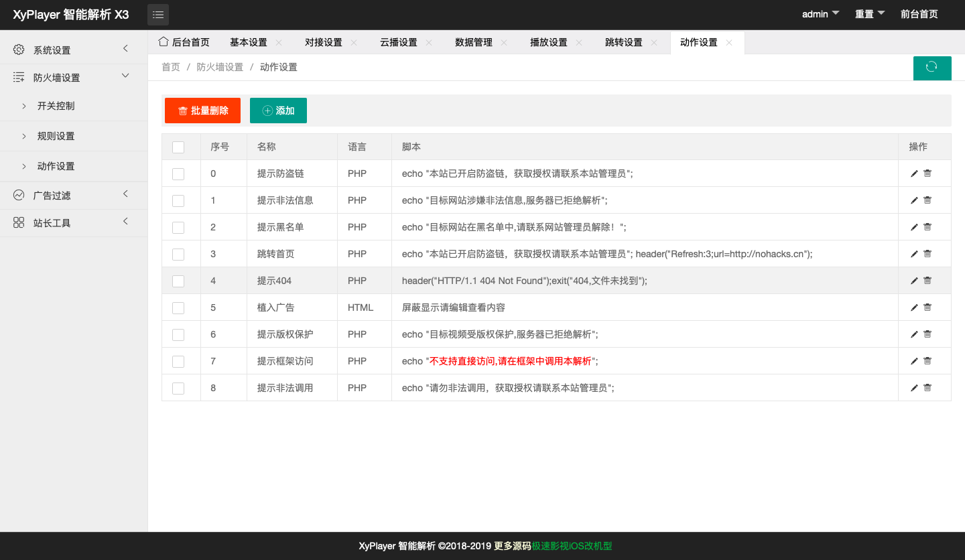Click the sidebar collapse hamburger icon
The height and width of the screenshot is (560, 965).
(158, 15)
